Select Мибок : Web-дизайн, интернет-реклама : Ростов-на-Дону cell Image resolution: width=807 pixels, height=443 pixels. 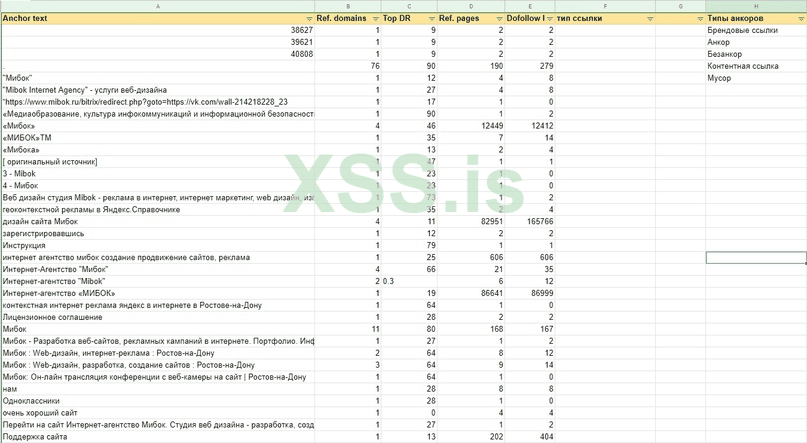tap(158, 353)
